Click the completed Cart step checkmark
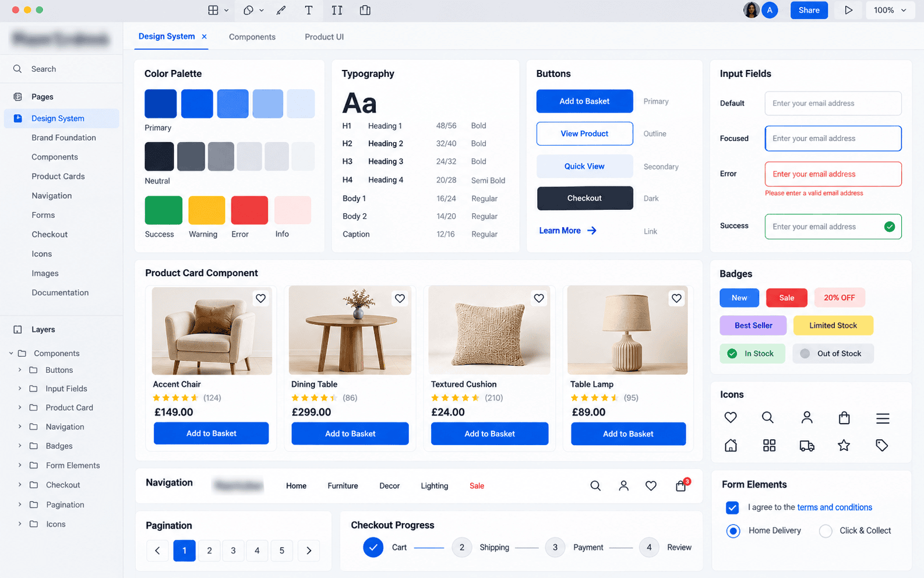 [x=373, y=547]
